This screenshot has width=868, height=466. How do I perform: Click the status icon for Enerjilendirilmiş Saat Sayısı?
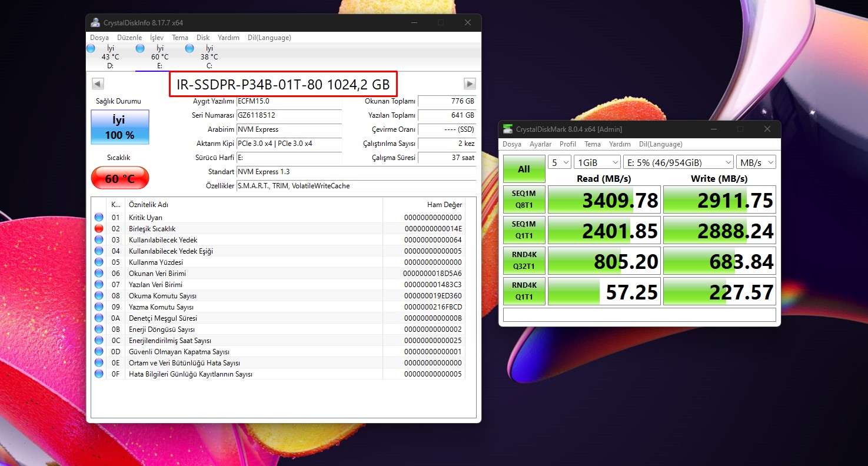[99, 341]
